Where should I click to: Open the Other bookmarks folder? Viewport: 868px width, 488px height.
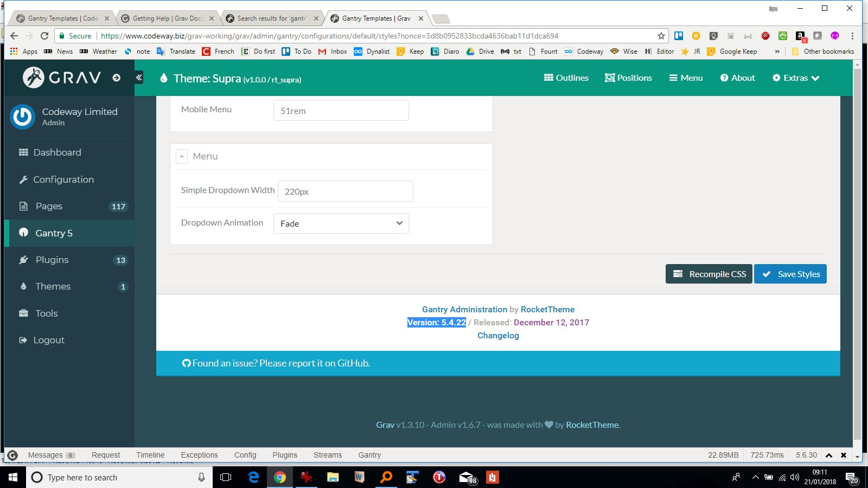[822, 51]
